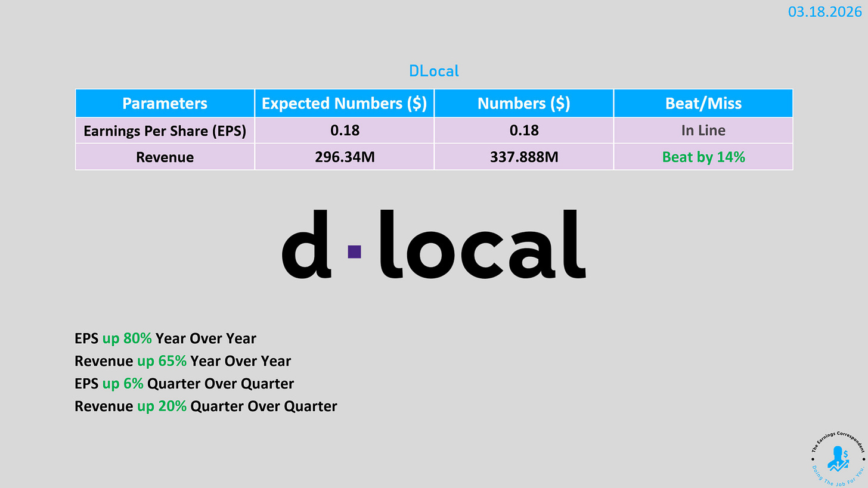Screen dimensions: 868x488
Task: Click the dLocal company logo
Action: click(433, 244)
